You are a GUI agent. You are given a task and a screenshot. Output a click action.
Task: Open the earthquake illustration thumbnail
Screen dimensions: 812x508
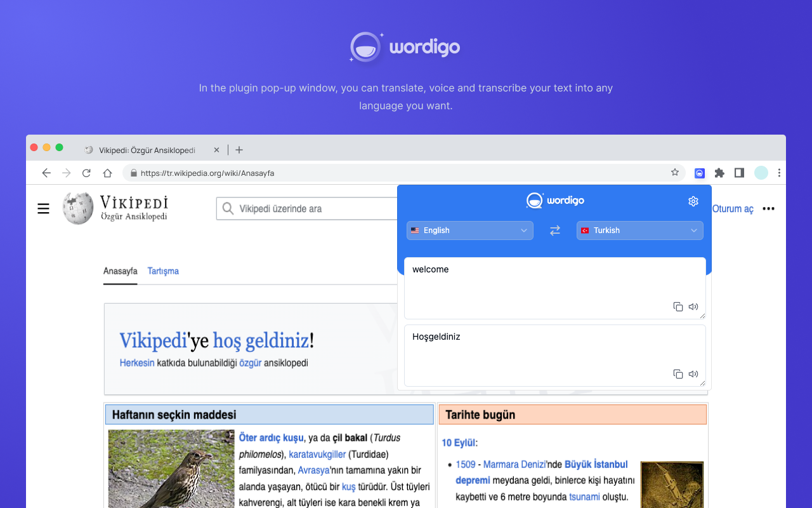pos(672,485)
